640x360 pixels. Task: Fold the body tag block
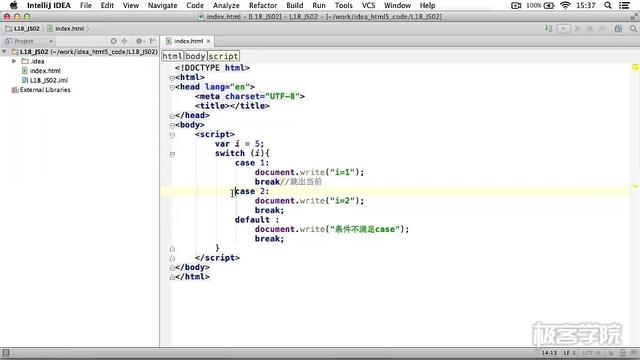coord(172,125)
